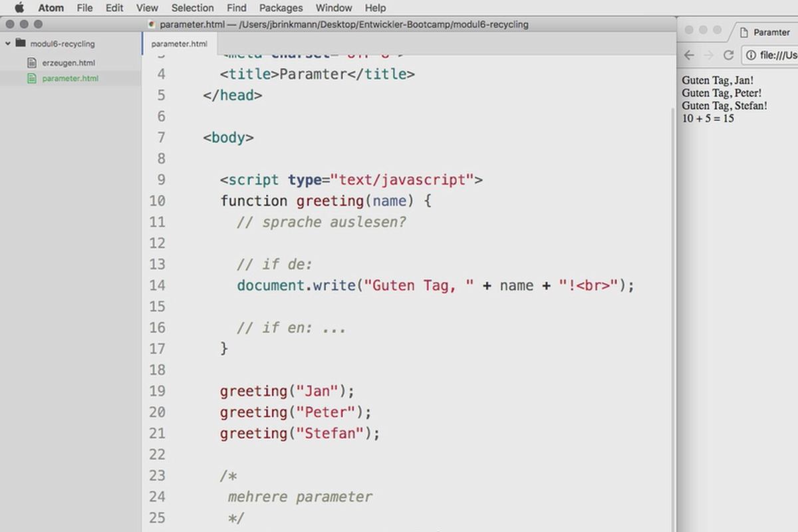This screenshot has height=532, width=798.
Task: Open the Find menu
Action: pos(236,8)
